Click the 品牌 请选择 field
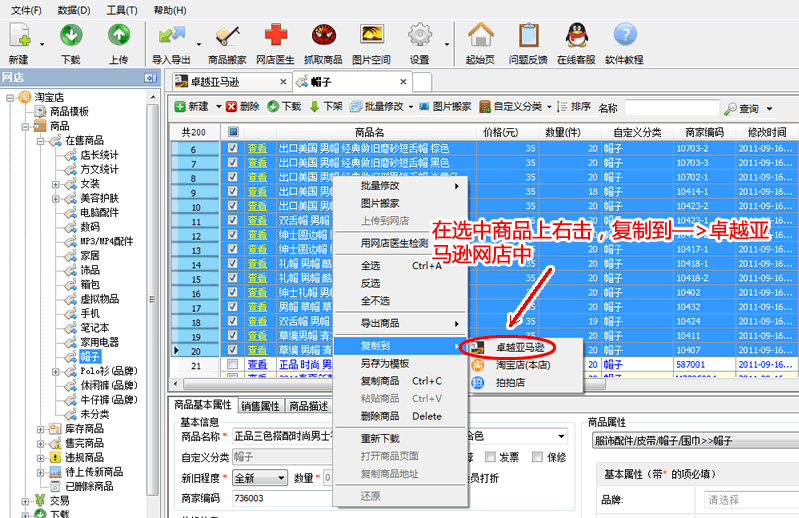The width and height of the screenshot is (799, 518). coord(751,500)
